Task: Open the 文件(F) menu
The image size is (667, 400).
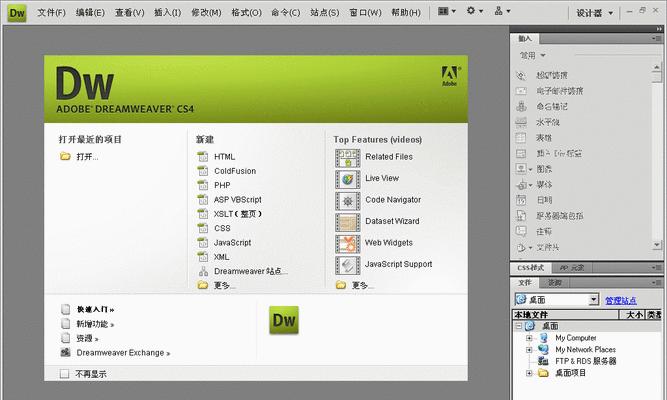Action: (x=51, y=13)
